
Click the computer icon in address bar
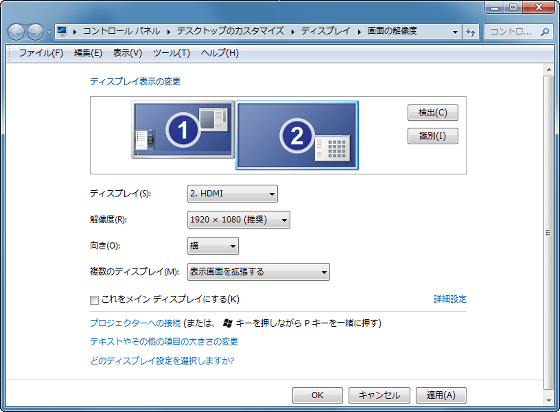pos(62,31)
